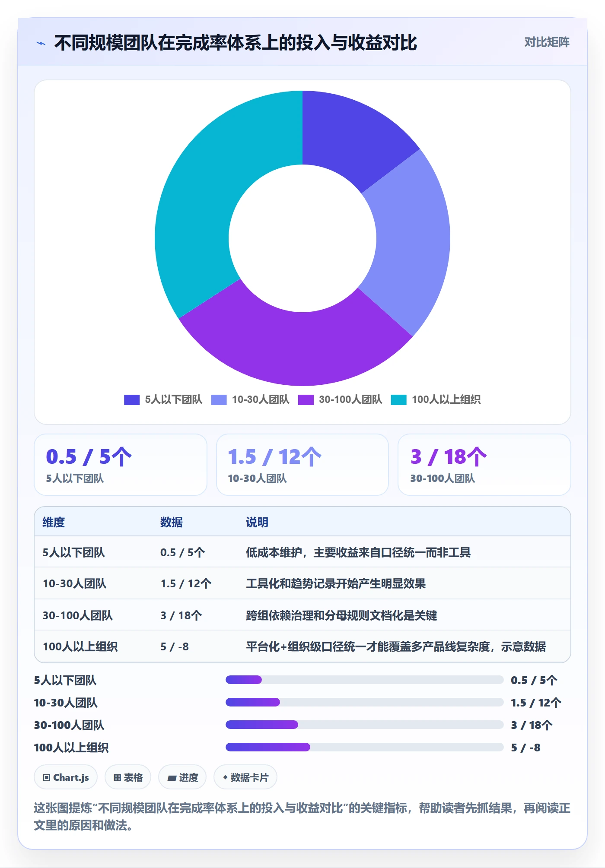Image resolution: width=605 pixels, height=868 pixels.
Task: Click the chart title heading text
Action: click(x=236, y=43)
